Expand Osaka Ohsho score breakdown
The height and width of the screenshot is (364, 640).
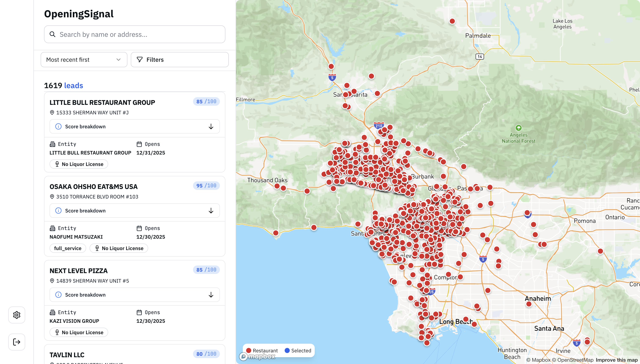click(x=211, y=211)
